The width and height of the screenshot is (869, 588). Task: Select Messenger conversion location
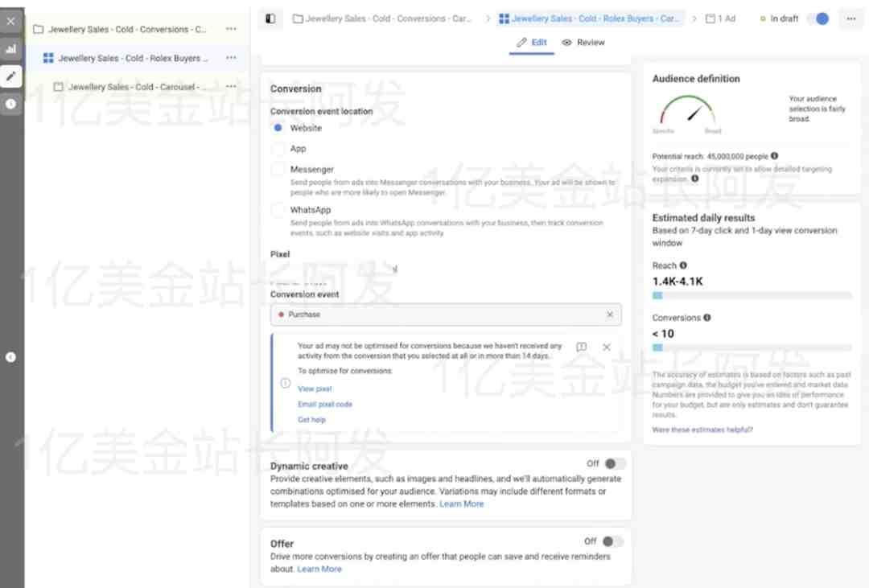click(278, 169)
